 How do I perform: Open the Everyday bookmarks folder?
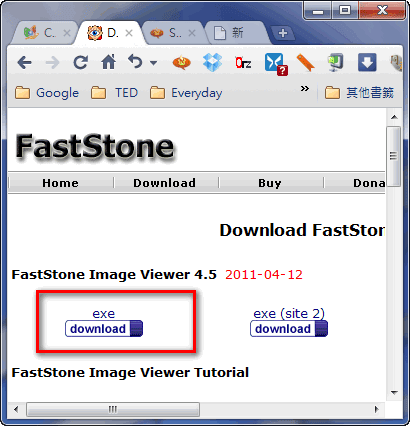click(186, 93)
